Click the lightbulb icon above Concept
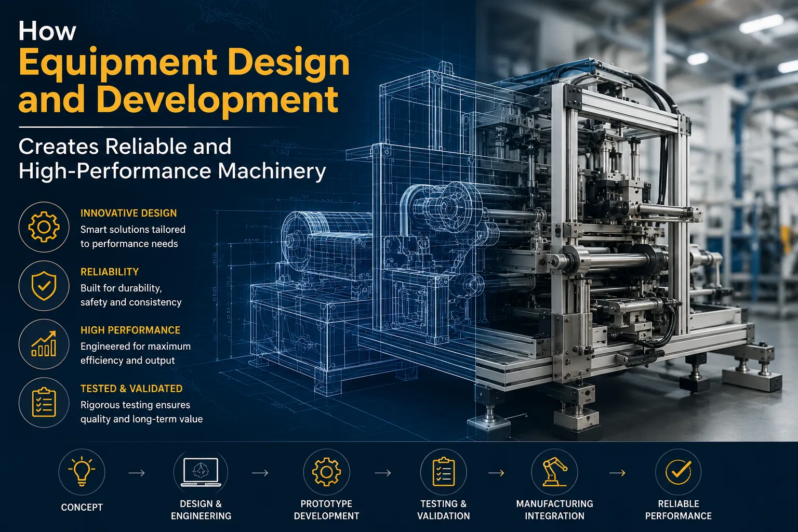798x532 pixels. click(x=82, y=472)
